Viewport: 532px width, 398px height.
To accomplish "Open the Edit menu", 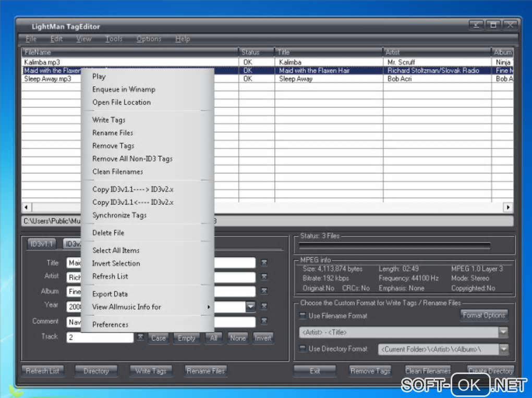I will coord(56,39).
